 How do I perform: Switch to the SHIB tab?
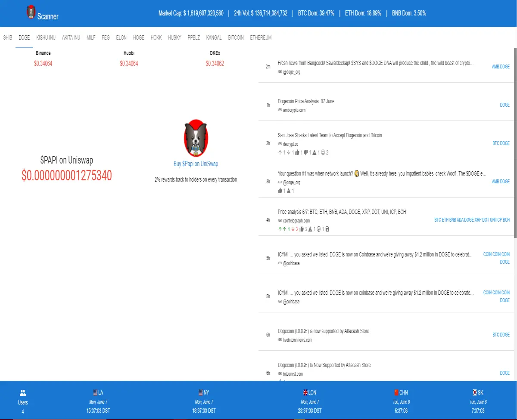click(8, 37)
